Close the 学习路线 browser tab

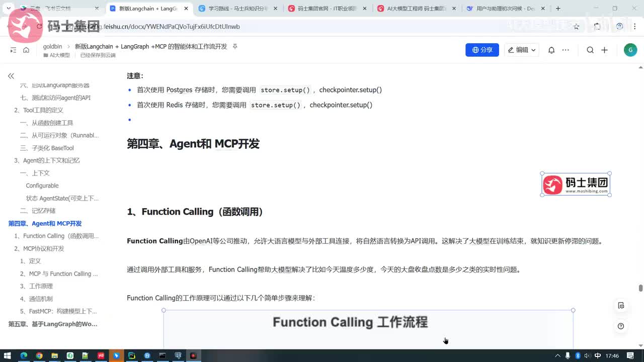[275, 9]
